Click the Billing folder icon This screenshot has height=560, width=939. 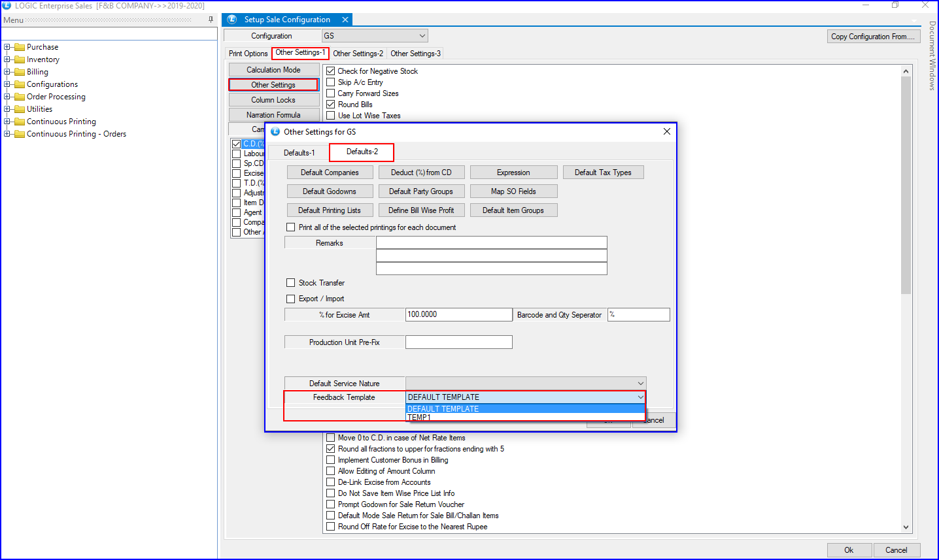20,72
